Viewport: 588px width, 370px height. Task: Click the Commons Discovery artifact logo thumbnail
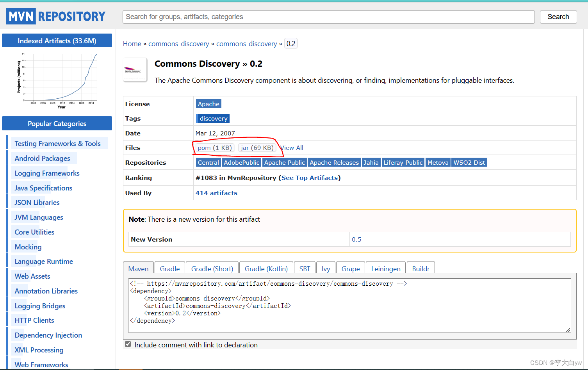pos(135,70)
